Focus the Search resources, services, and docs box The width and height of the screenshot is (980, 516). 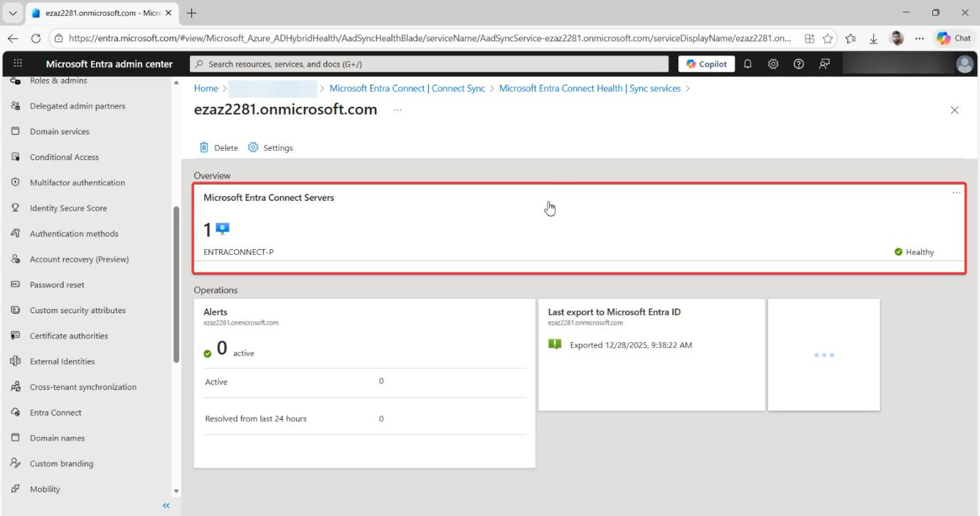[430, 64]
